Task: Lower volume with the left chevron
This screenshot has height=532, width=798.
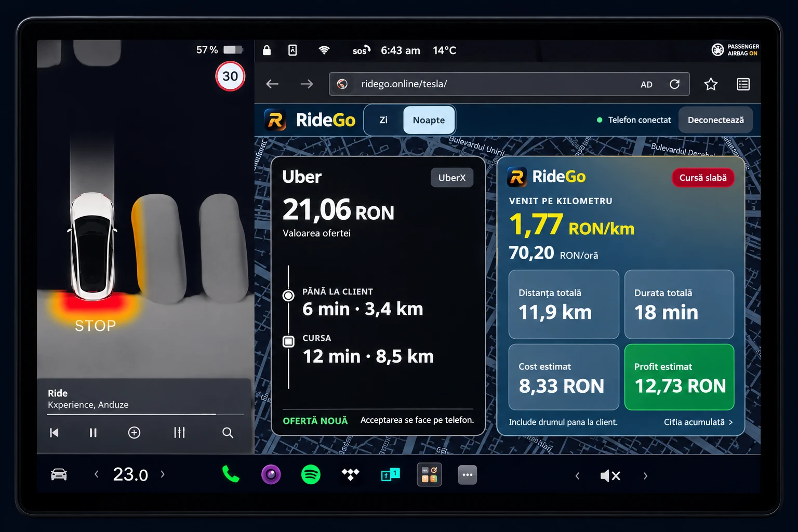Action: (577, 475)
